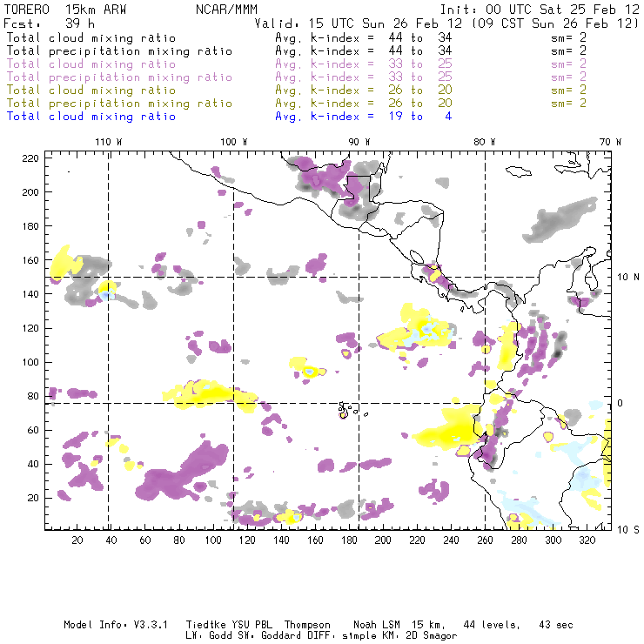644x644 pixels.
Task: Click the olive "Total precipitation mixing ratio" legend label
Action: [x=119, y=104]
